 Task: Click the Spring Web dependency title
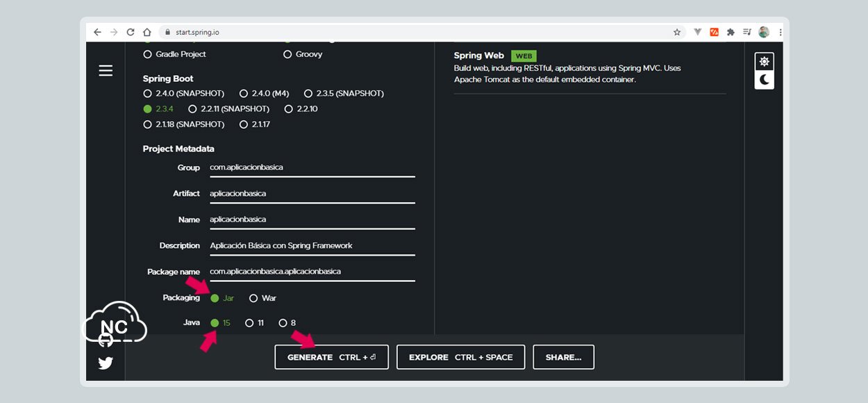[479, 56]
